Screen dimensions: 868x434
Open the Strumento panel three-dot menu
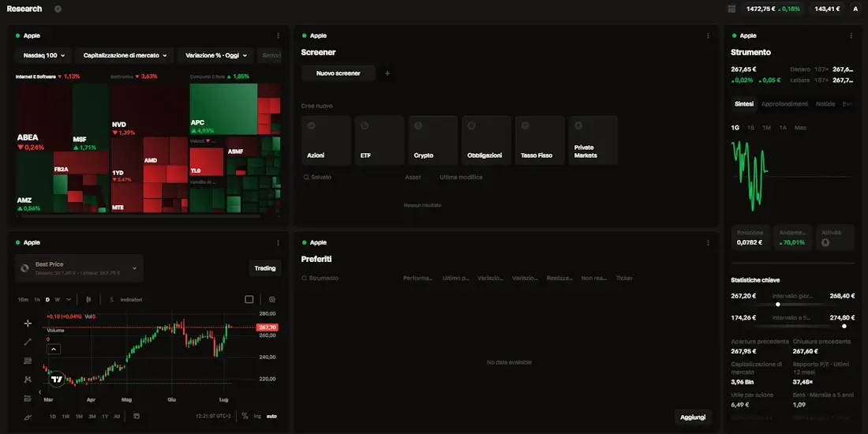pos(851,36)
